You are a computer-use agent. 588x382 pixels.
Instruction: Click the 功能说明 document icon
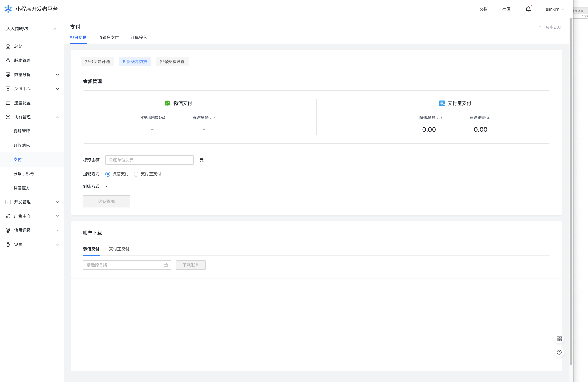(540, 27)
